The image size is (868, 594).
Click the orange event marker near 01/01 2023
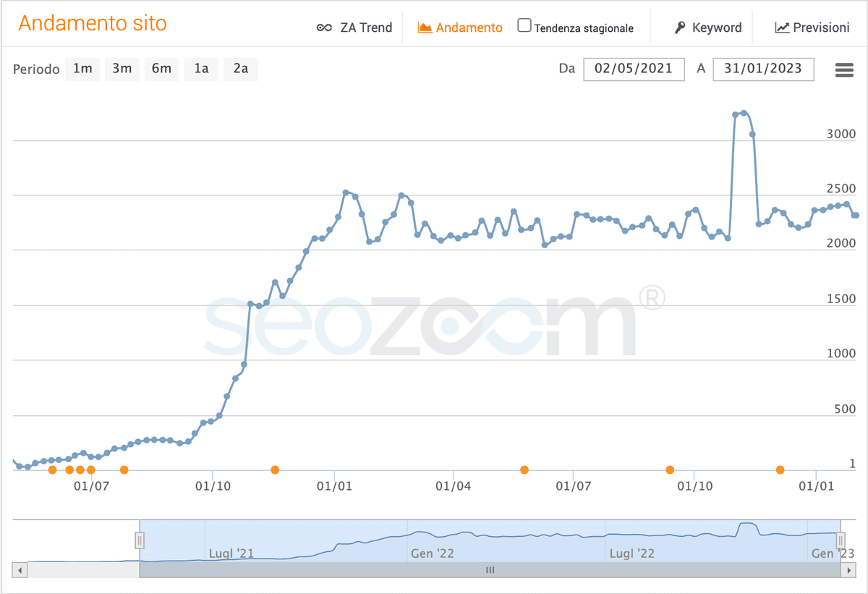780,470
